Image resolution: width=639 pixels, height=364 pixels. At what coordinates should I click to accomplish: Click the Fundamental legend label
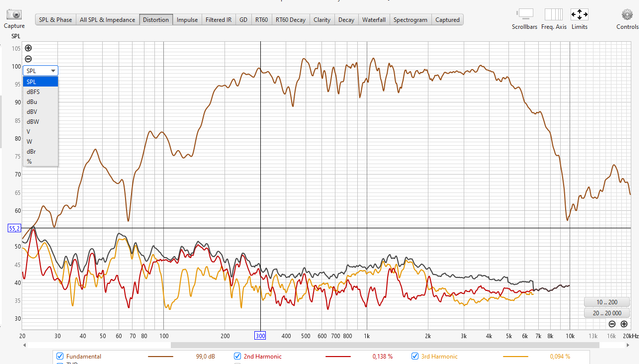click(x=84, y=357)
